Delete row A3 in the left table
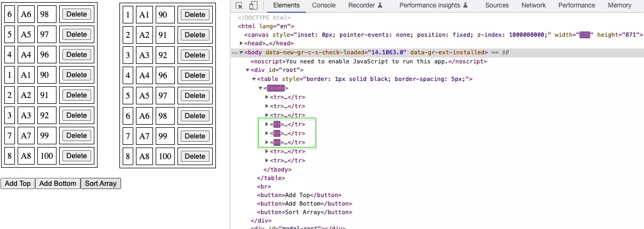644x229 pixels. 77,115
